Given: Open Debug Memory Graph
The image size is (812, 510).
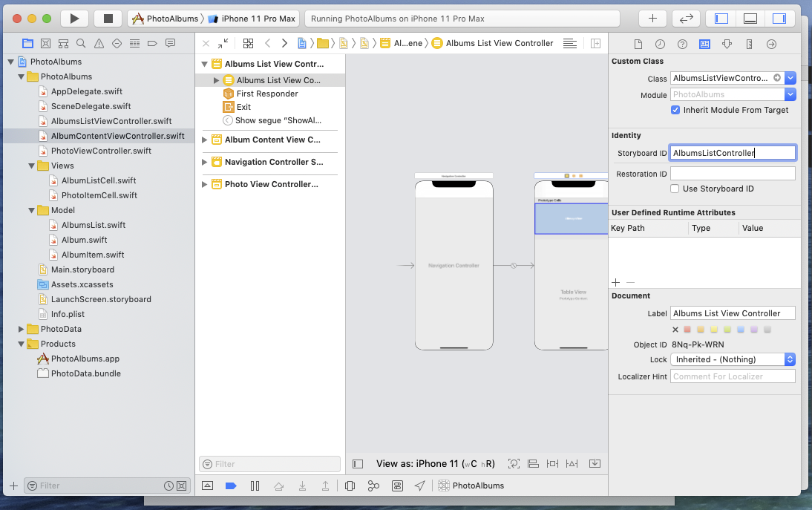Looking at the screenshot, I should 373,486.
